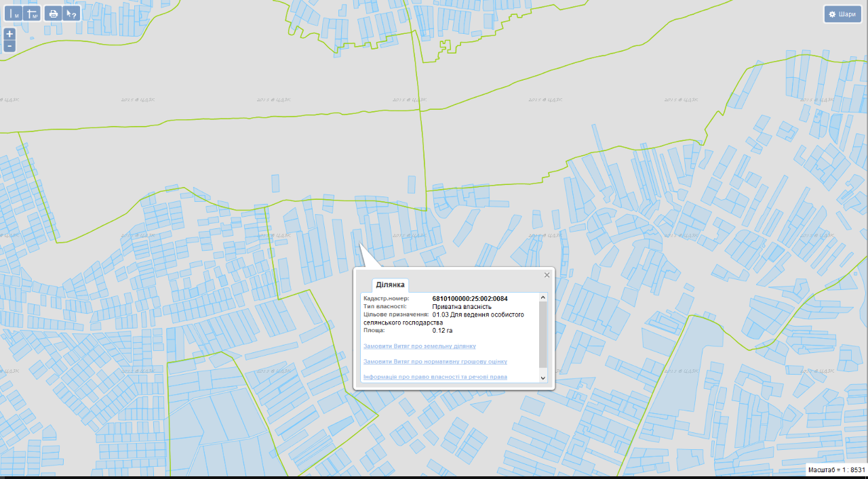Image resolution: width=868 pixels, height=479 pixels.
Task: Print the current map view
Action: coord(53,14)
